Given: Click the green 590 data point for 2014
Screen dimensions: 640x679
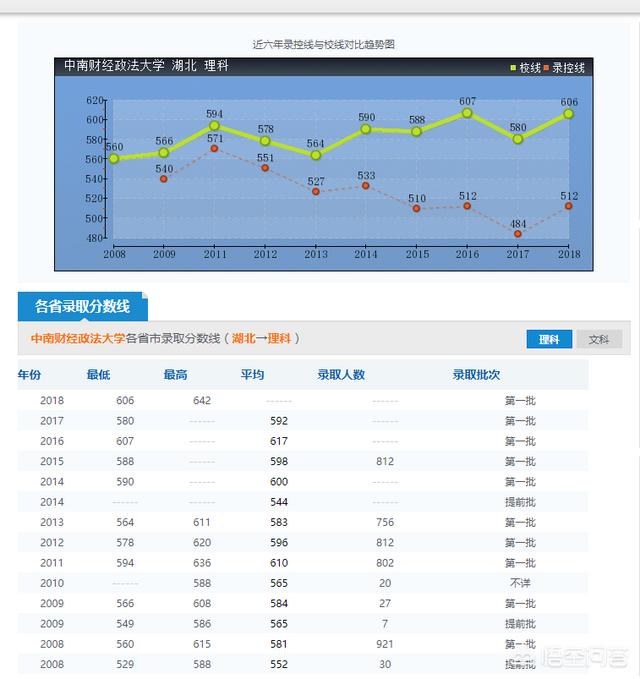Looking at the screenshot, I should pos(366,129).
